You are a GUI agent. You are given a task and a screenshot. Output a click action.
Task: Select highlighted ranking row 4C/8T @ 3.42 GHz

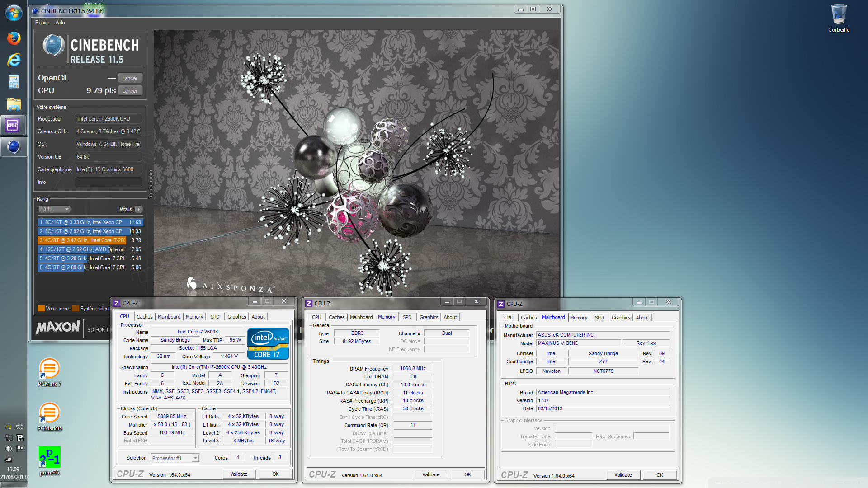90,240
